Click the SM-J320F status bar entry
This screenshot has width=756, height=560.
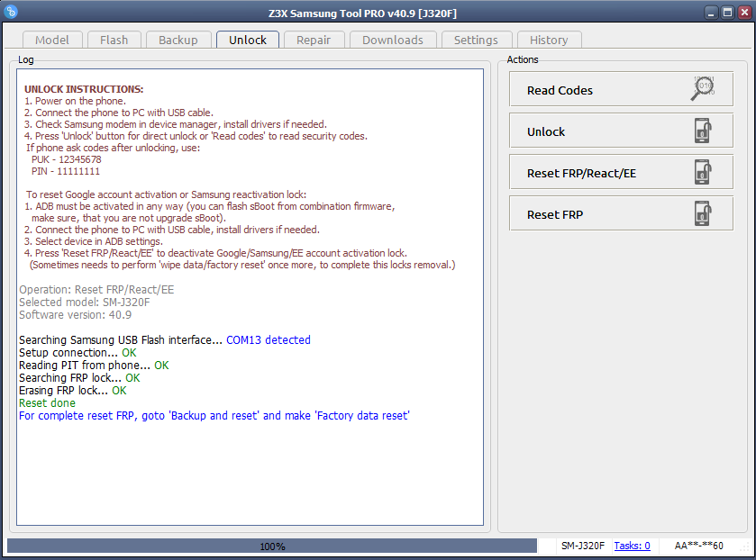click(x=583, y=546)
